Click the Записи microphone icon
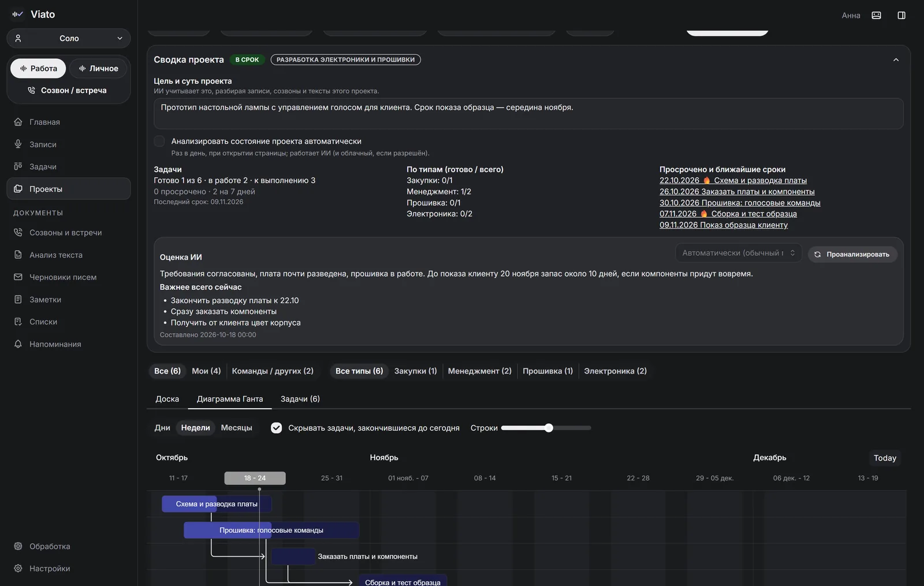 [18, 144]
